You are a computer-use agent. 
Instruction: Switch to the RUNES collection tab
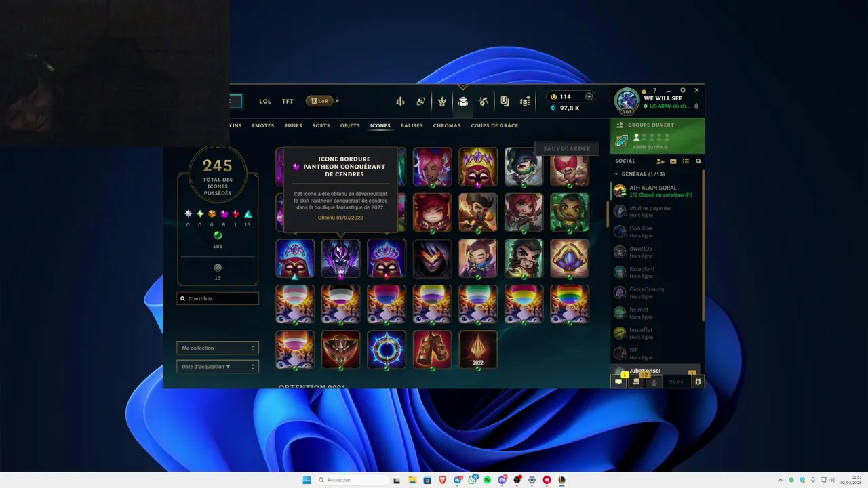tap(294, 125)
